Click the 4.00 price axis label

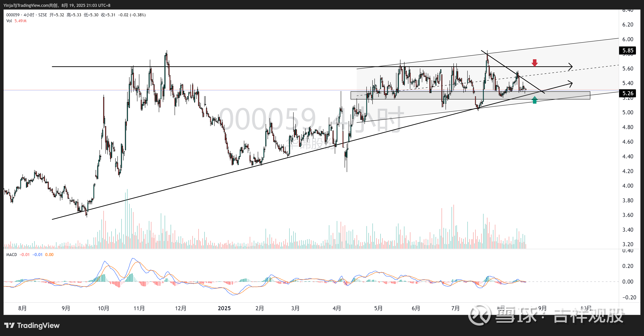(x=628, y=186)
